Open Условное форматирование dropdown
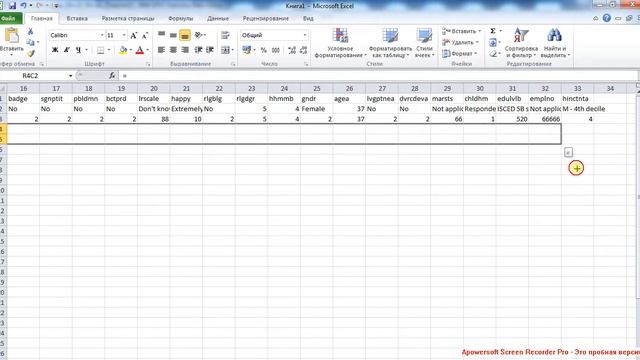640x360 pixels. [x=340, y=43]
